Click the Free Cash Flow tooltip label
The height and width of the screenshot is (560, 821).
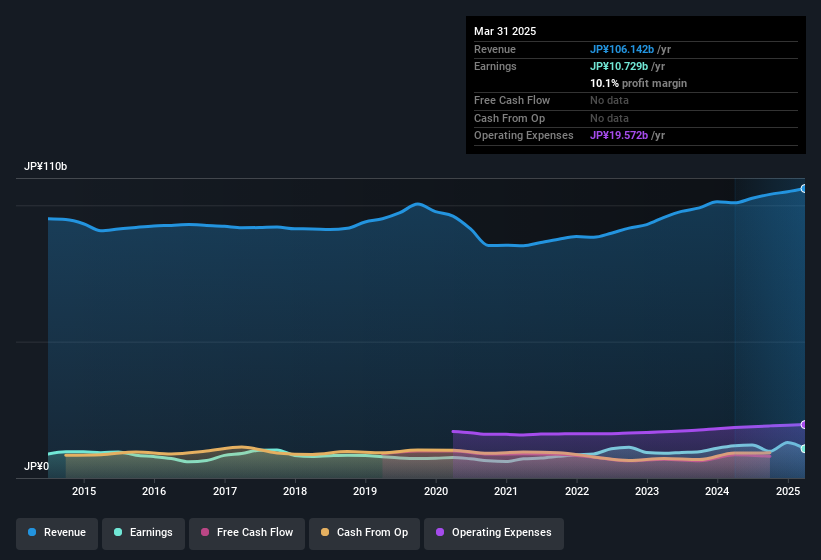[x=512, y=100]
